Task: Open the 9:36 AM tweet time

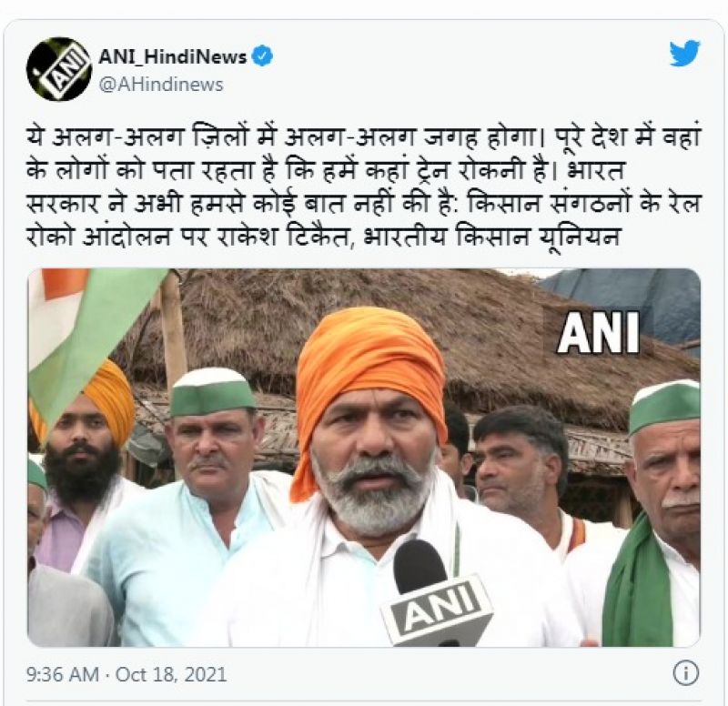Action: point(62,674)
